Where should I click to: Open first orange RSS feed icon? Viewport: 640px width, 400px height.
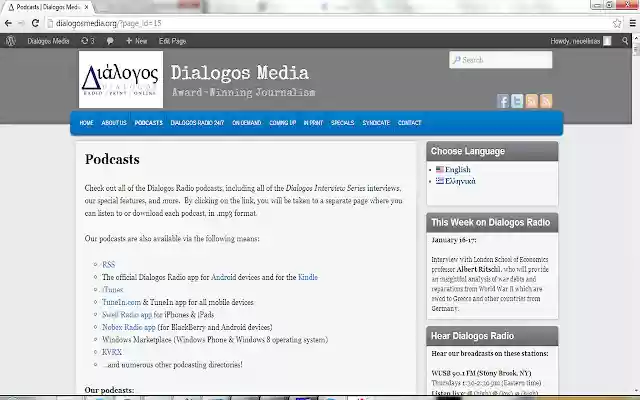tap(531, 101)
